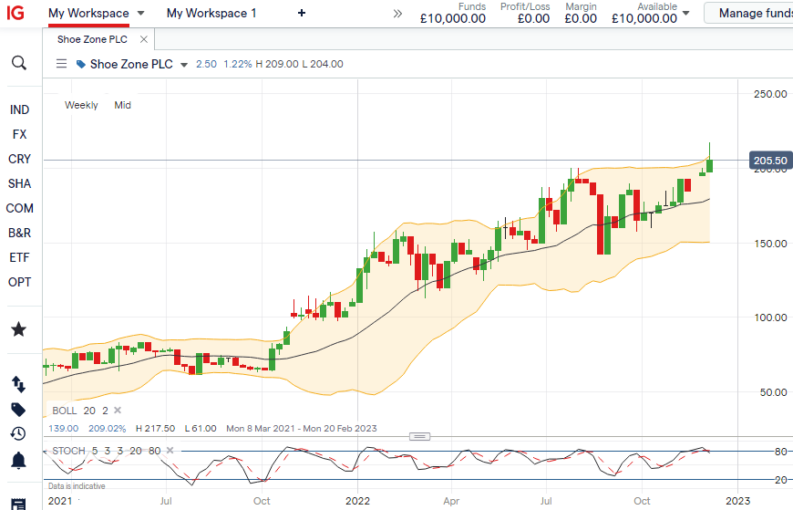
Task: Add a new workspace with plus icon
Action: pyautogui.click(x=301, y=13)
